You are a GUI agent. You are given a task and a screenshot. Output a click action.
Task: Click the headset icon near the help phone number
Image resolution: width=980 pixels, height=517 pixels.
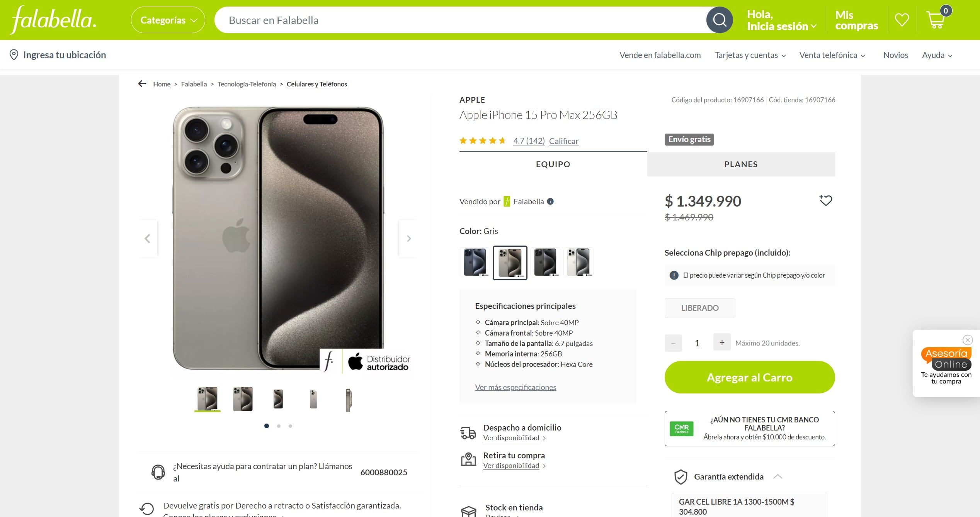(x=158, y=472)
